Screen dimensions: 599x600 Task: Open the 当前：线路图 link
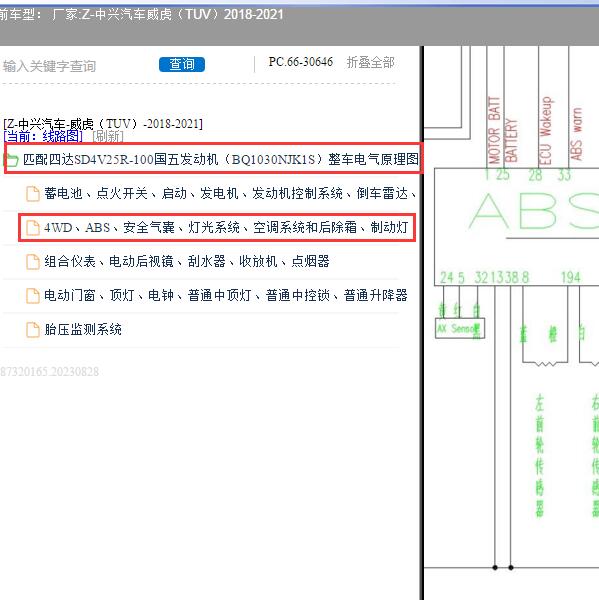tap(43, 136)
